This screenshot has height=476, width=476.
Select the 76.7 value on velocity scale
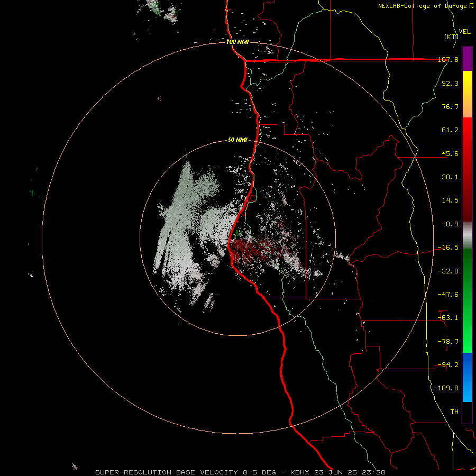tap(450, 106)
